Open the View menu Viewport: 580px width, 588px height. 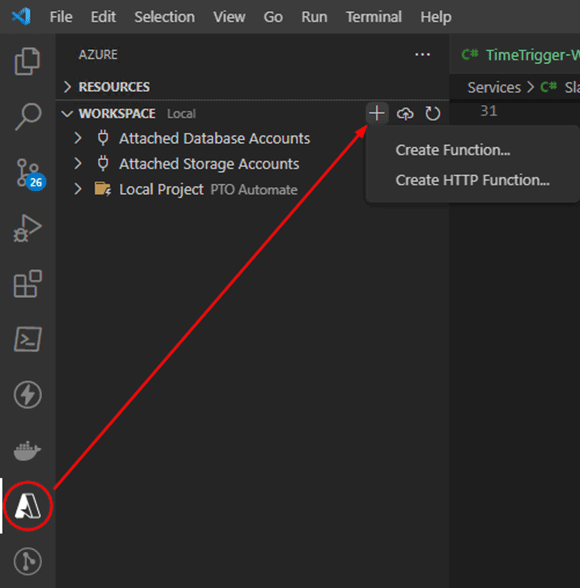coord(229,17)
